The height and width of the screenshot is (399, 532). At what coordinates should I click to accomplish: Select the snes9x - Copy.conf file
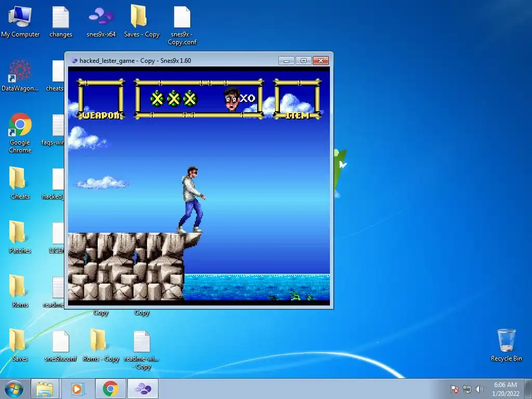tap(182, 25)
